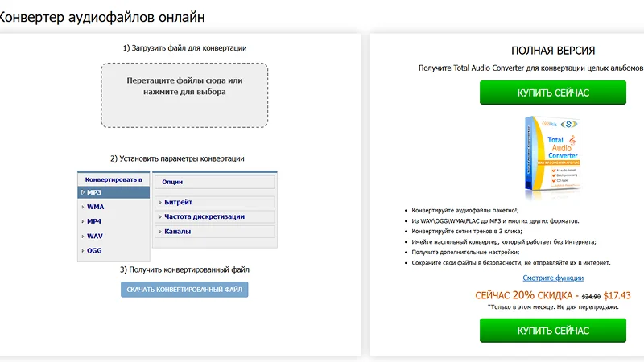Download the converted file via СКАЧАТЬ КОНВЕРТИРОВАННЫЙ ФАЙЛ
Image resolution: width=644 pixels, height=362 pixels.
184,290
